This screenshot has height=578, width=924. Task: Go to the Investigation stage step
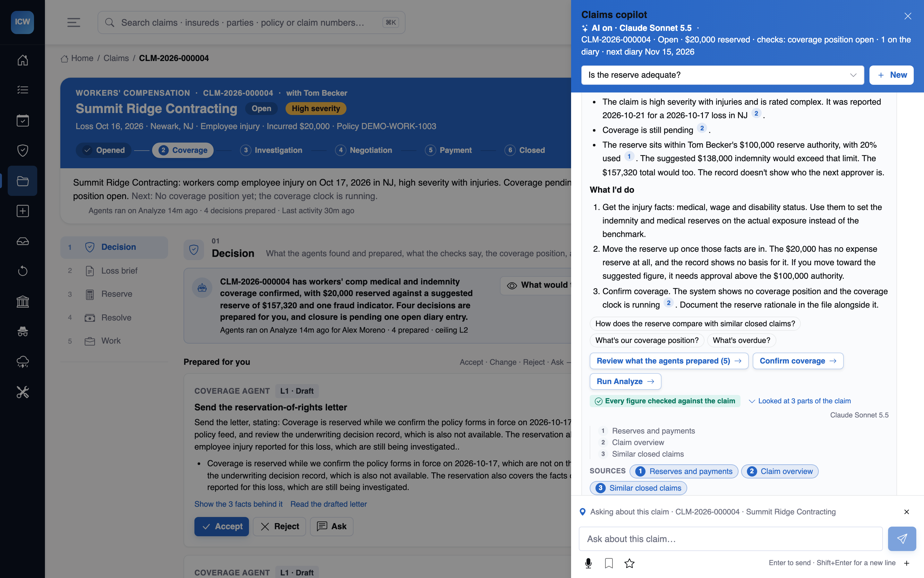pos(271,150)
